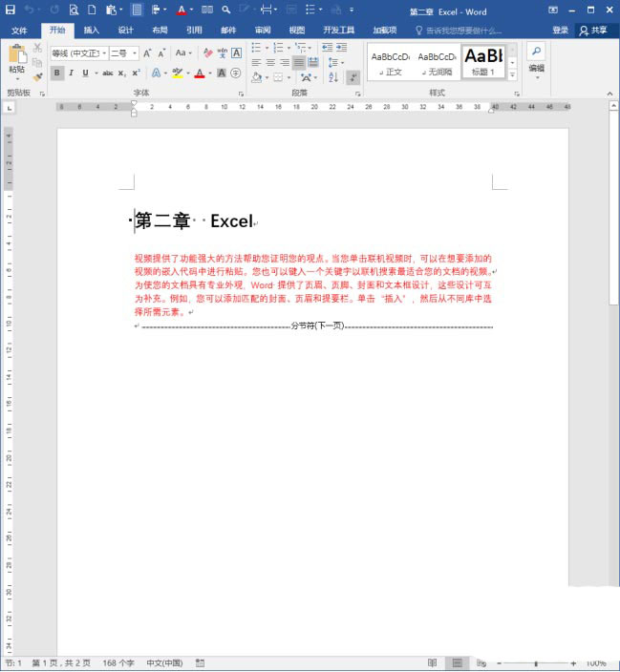Click the Superscript icon
The width and height of the screenshot is (620, 672).
[x=136, y=73]
